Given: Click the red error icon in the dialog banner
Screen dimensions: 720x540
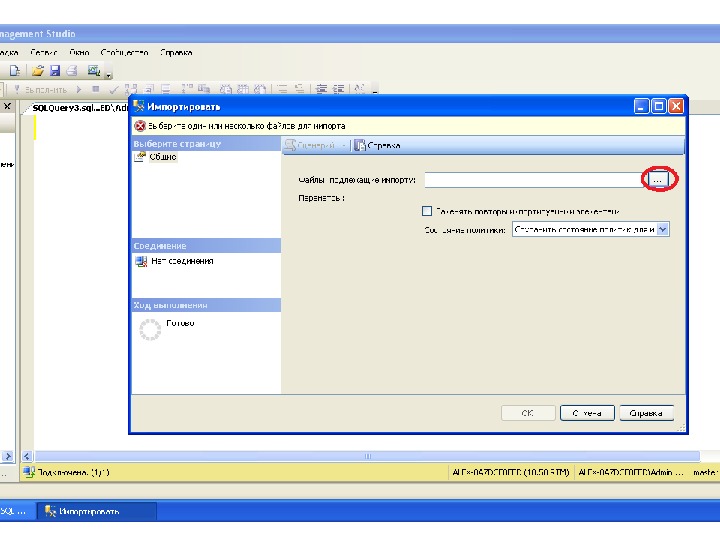Looking at the screenshot, I should click(x=140, y=126).
